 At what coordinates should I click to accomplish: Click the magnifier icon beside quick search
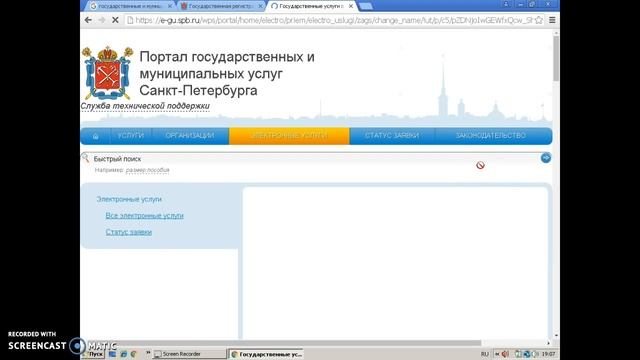(85, 158)
